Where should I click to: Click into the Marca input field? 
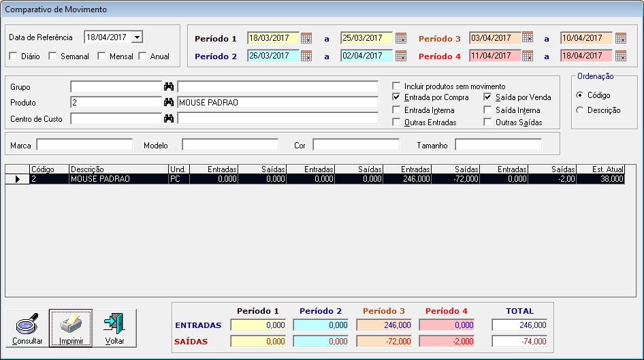coord(84,145)
